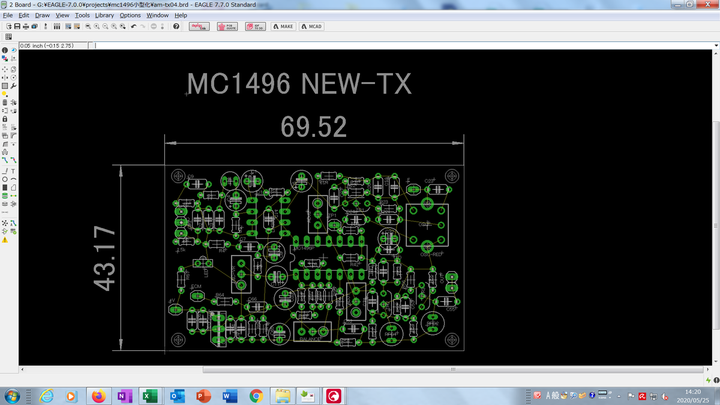This screenshot has width=720, height=405.
Task: Select the Route tool
Action: (5, 160)
